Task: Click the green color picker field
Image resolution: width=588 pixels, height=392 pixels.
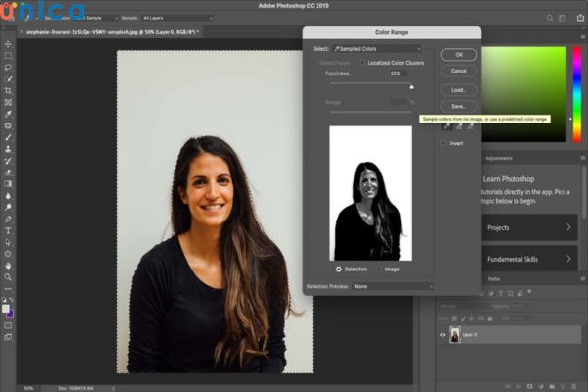Action: (524, 94)
